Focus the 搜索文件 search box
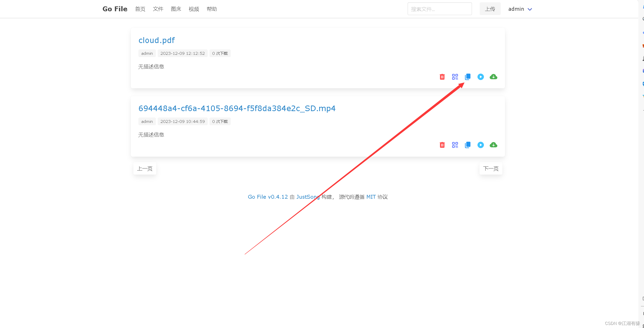 tap(439, 9)
